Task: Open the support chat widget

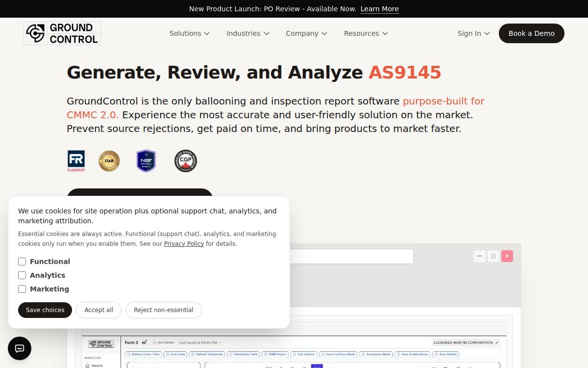Action: pyautogui.click(x=20, y=348)
